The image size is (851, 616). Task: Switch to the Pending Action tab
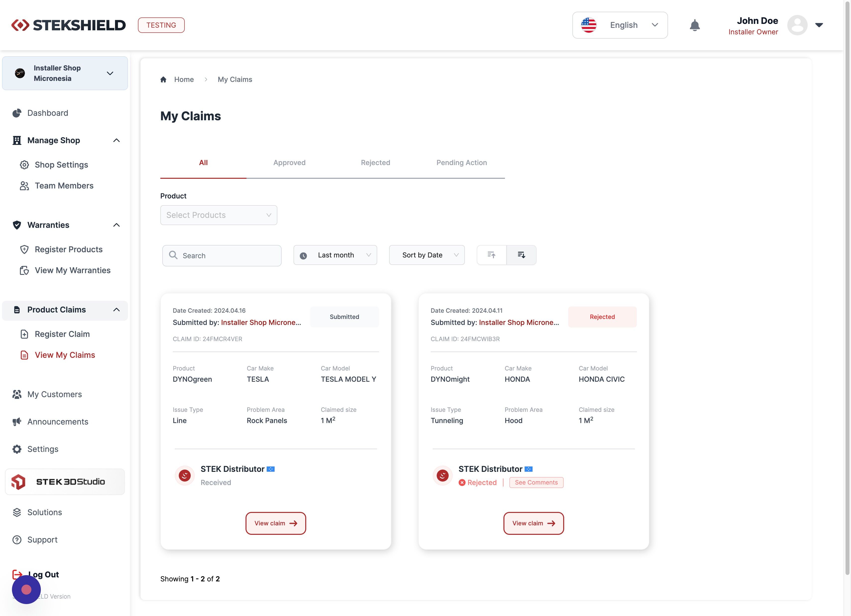click(x=462, y=163)
